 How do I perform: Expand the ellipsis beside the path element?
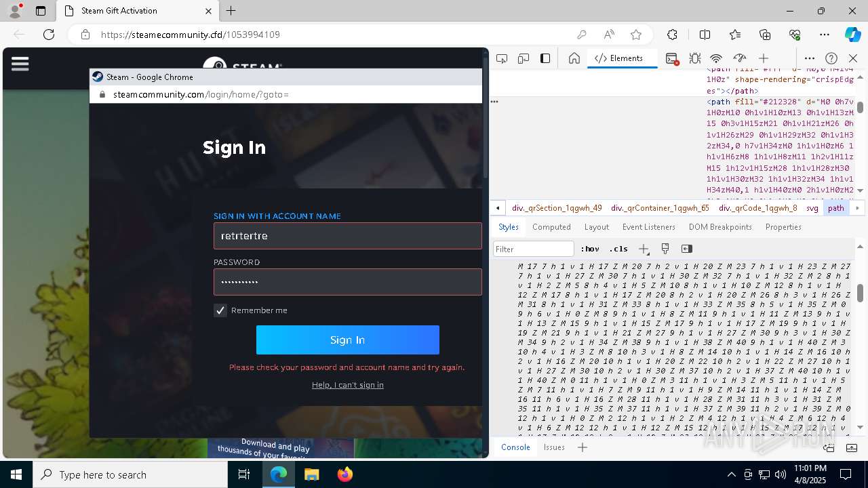494,102
